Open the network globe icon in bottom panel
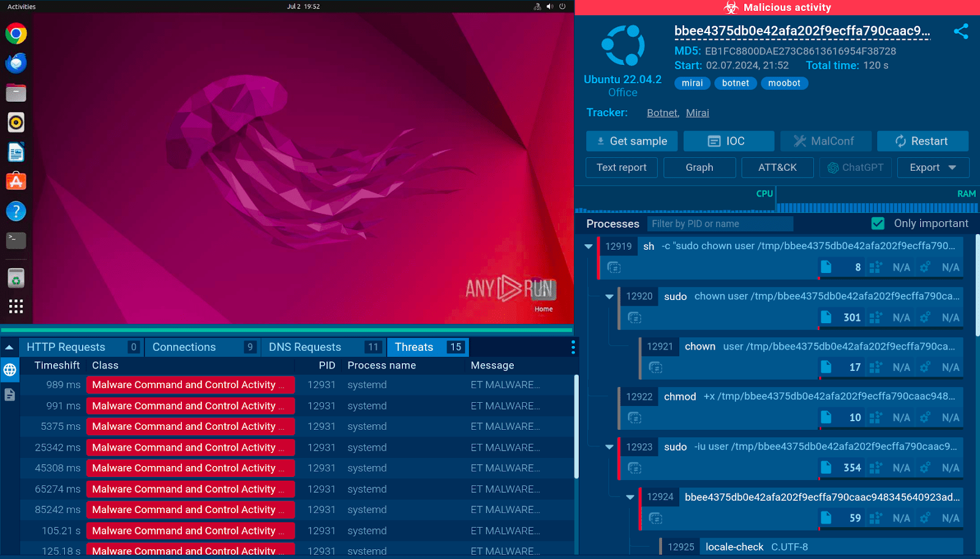980x559 pixels. point(10,370)
